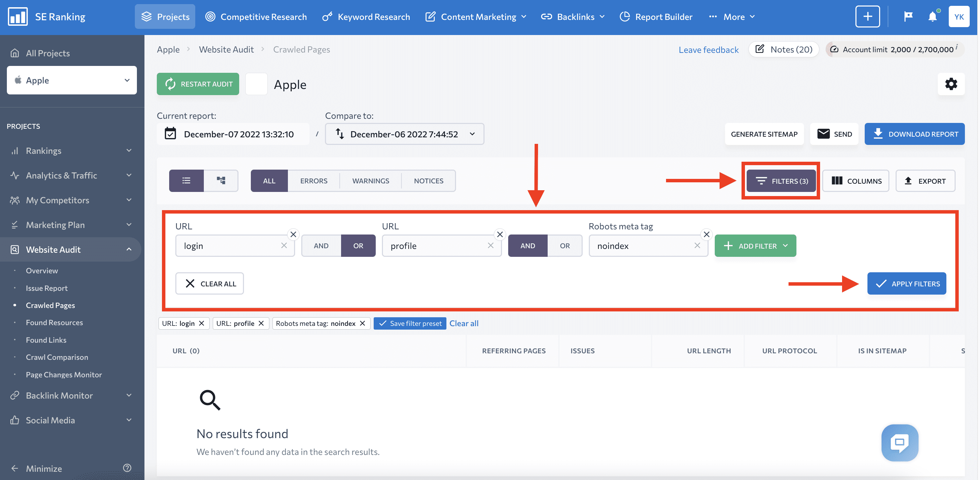Select OR between profile and noindex filters
Image resolution: width=980 pixels, height=480 pixels.
point(564,245)
